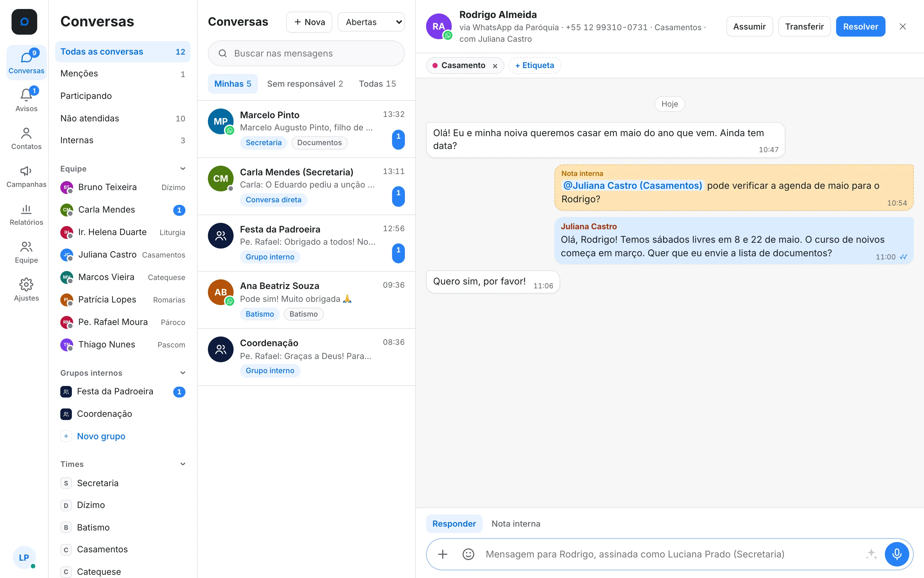
Task: Open the Batismo team in Times
Action: click(x=123, y=528)
